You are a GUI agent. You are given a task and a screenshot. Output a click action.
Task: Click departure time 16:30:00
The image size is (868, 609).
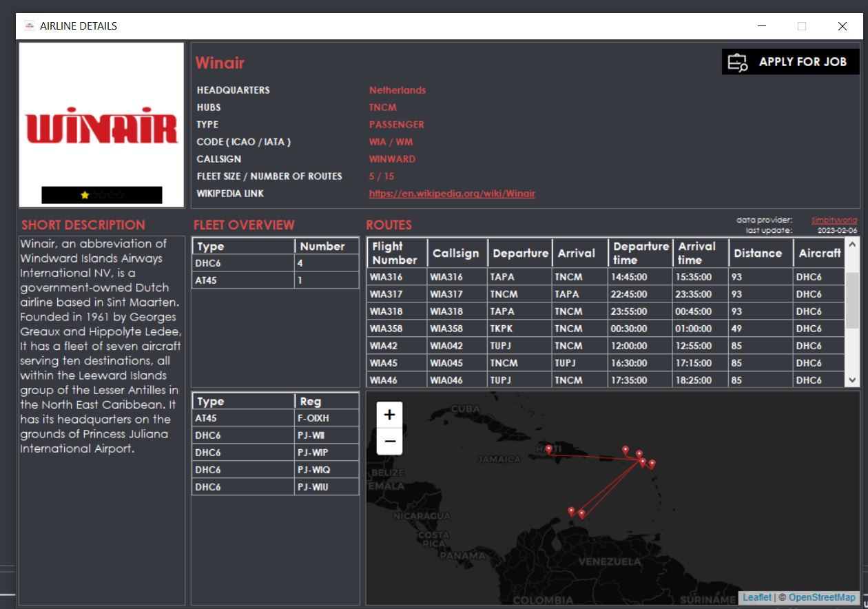click(641, 363)
